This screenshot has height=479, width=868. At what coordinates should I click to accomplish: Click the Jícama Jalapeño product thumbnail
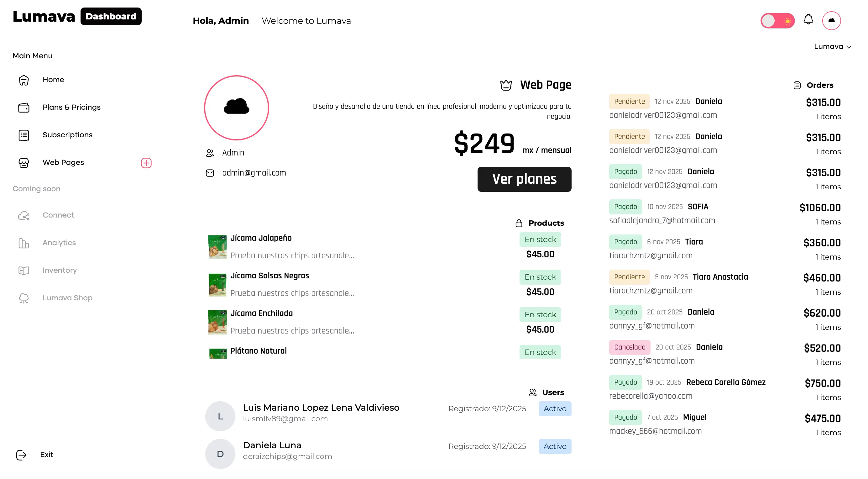(x=217, y=247)
